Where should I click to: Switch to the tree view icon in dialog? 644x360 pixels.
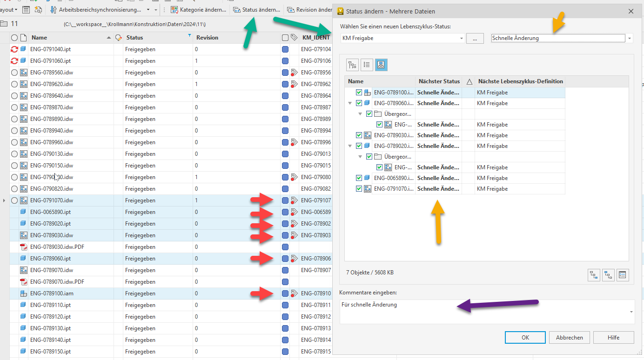tap(352, 65)
